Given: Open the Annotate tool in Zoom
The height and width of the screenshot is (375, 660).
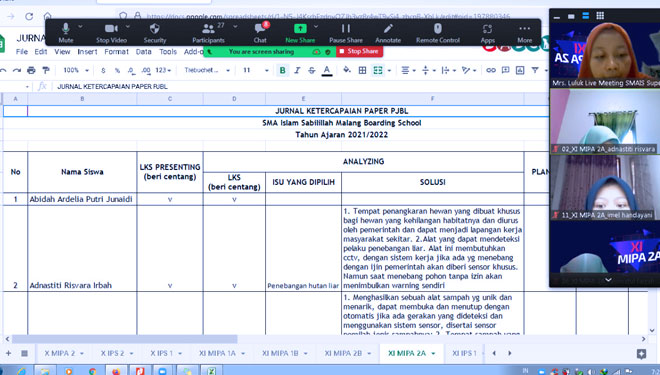Looking at the screenshot, I should point(388,33).
